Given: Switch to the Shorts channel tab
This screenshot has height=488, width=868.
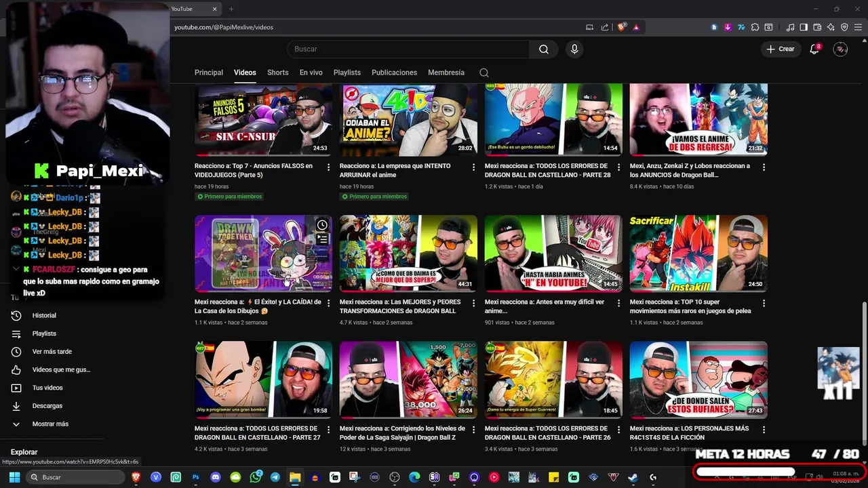Looking at the screenshot, I should point(277,73).
